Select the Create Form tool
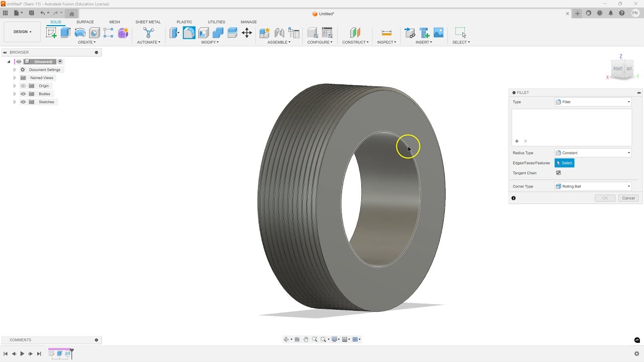 pyautogui.click(x=123, y=33)
